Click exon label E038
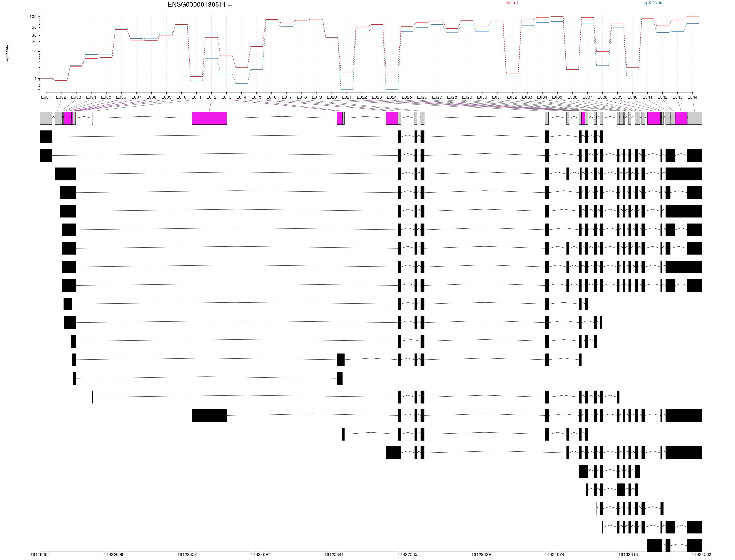The height and width of the screenshot is (560, 735). 602,97
